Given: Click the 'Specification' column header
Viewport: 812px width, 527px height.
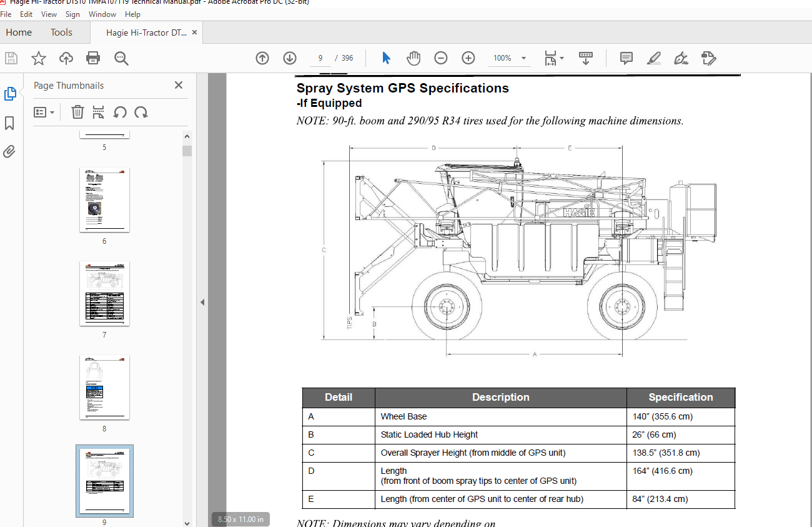Looking at the screenshot, I should [x=681, y=398].
